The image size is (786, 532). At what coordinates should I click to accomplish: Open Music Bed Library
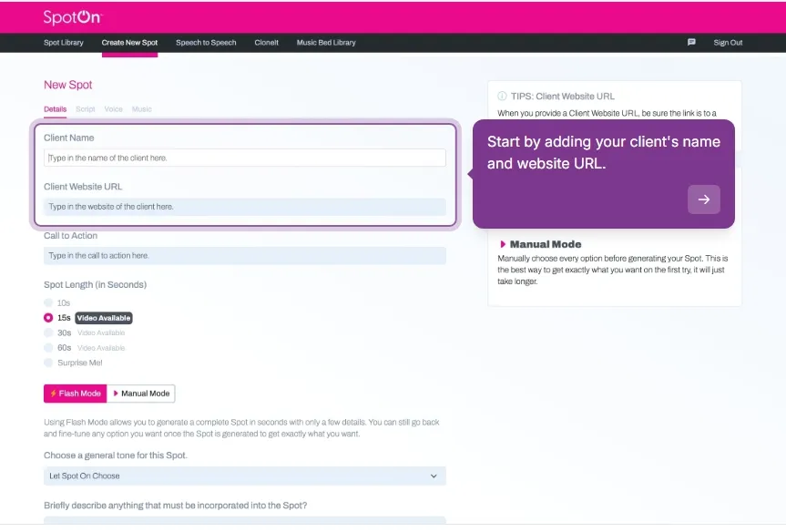(x=326, y=43)
